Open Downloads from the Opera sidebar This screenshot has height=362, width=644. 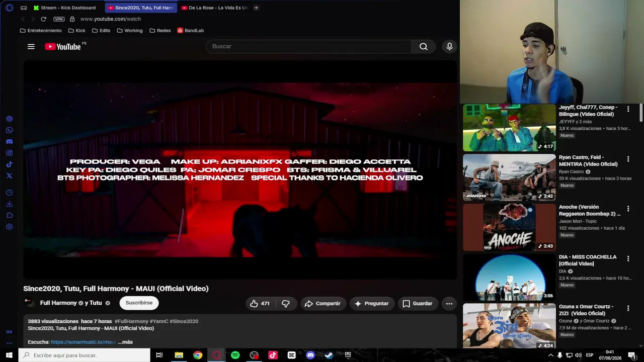9,204
